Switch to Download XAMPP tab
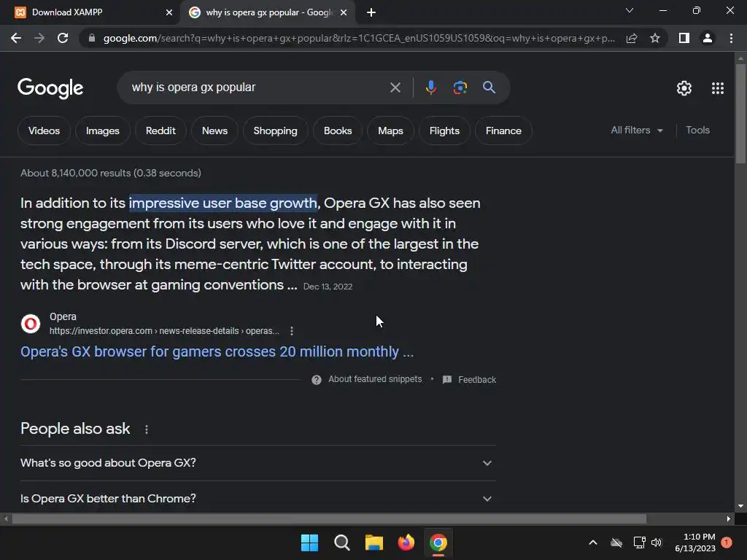747x560 pixels. pos(90,12)
